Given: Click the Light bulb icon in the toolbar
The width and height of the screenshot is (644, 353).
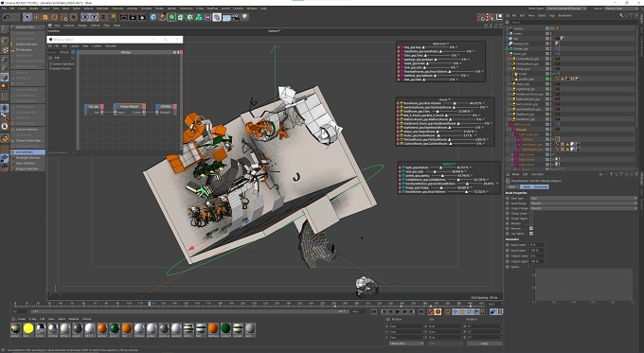Looking at the screenshot, I should [x=244, y=17].
